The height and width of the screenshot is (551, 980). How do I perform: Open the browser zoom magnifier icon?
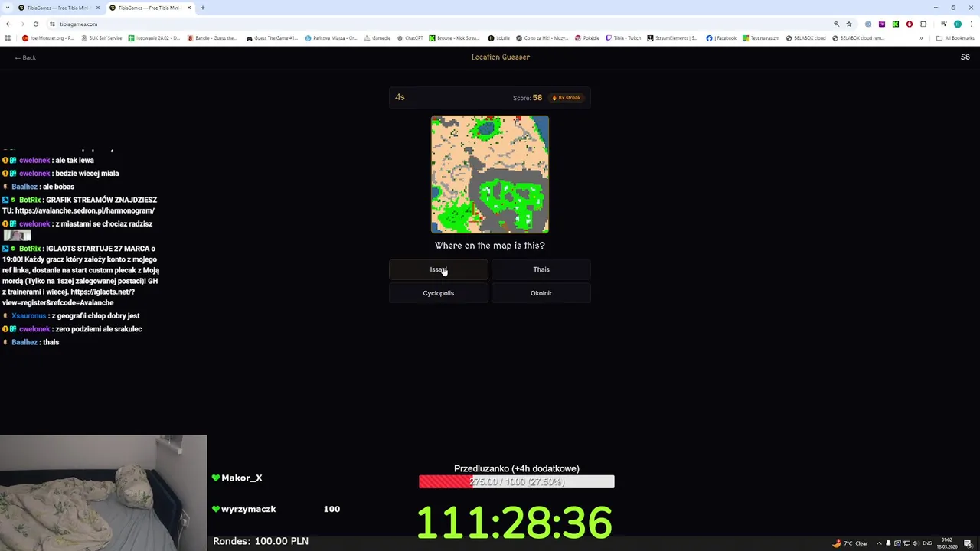[x=836, y=24]
